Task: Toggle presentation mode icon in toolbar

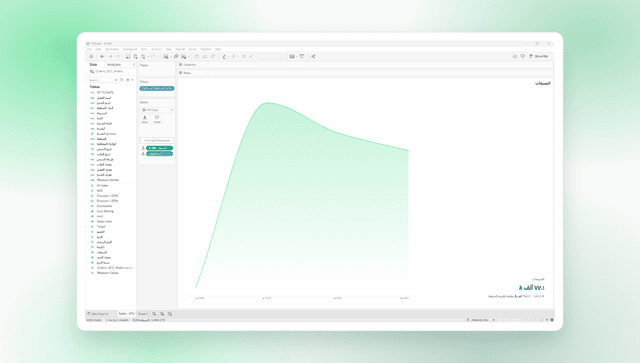Action: [302, 56]
